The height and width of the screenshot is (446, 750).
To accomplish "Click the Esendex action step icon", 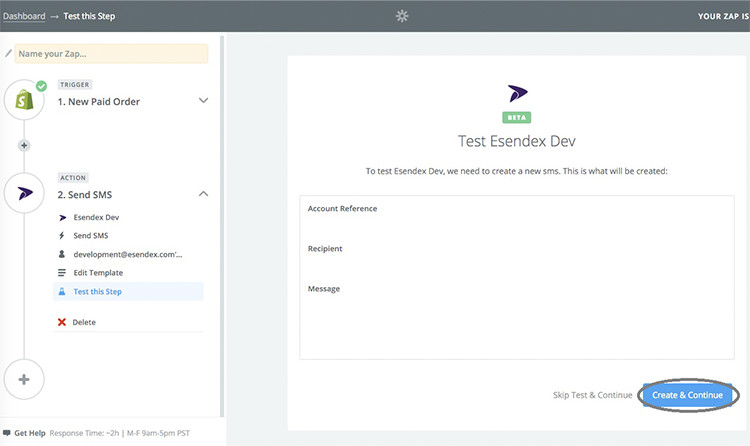I will pos(24,193).
